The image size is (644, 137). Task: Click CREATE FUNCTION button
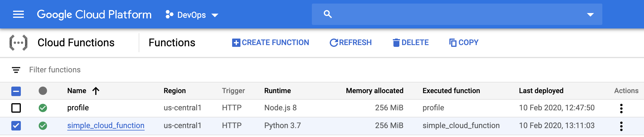pos(271,43)
